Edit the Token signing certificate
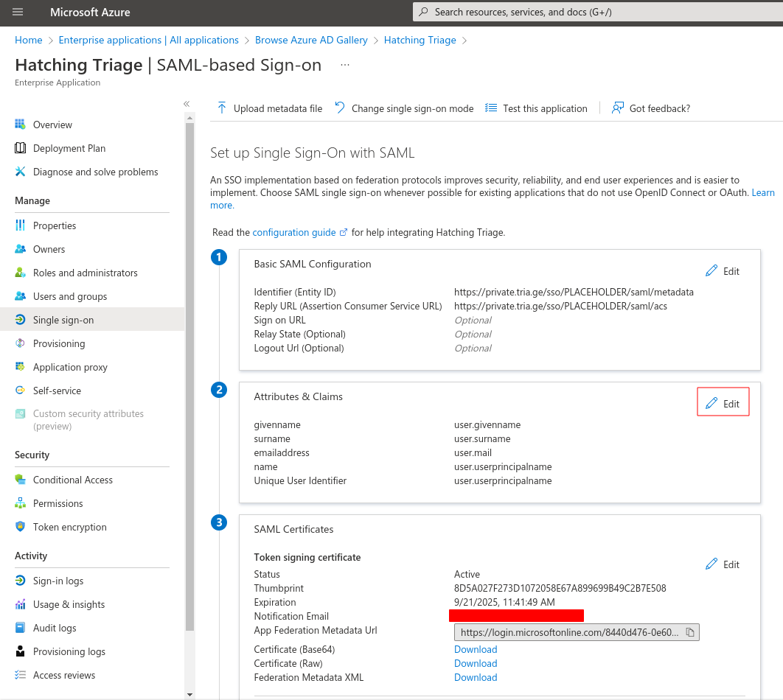This screenshot has width=783, height=700. pos(723,564)
